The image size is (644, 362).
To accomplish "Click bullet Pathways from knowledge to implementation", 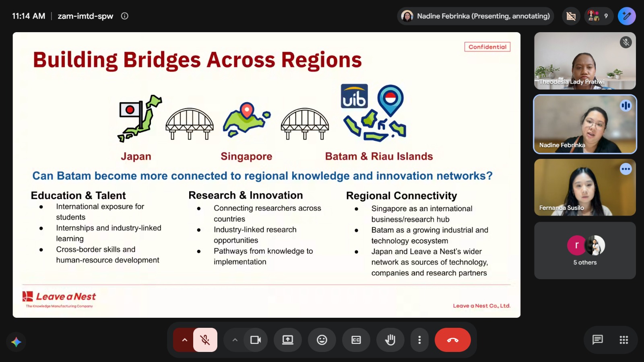I will click(263, 256).
